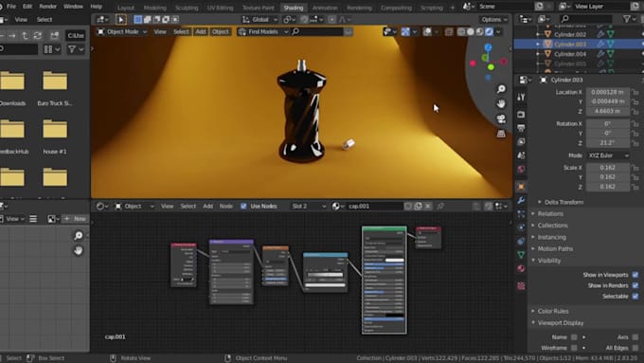This screenshot has width=644, height=363.
Task: Open the Object properties tab
Action: (x=521, y=187)
